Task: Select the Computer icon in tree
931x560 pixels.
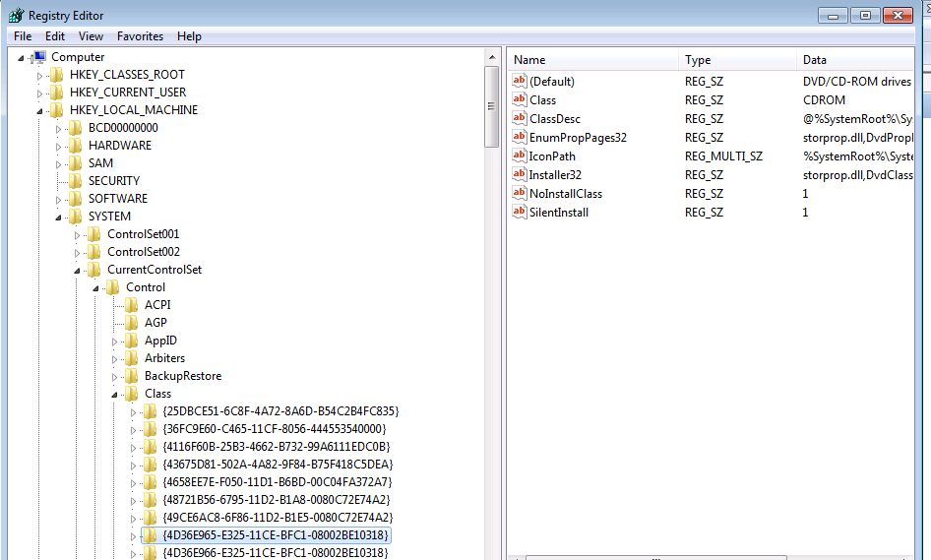Action: [39, 57]
